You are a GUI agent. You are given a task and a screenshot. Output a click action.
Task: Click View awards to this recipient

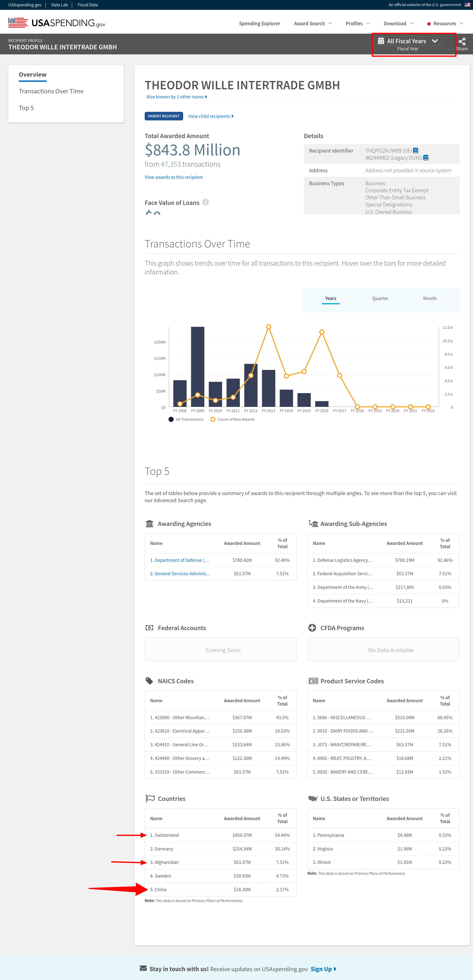tap(174, 177)
